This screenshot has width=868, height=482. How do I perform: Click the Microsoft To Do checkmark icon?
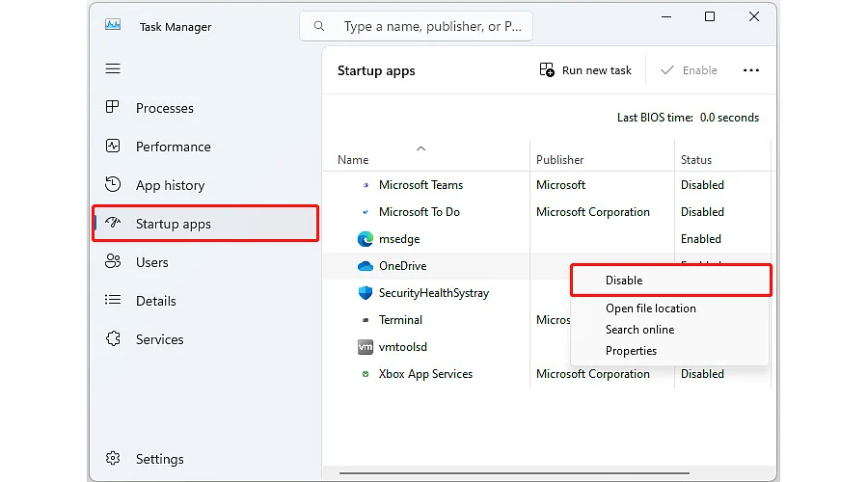pyautogui.click(x=366, y=212)
